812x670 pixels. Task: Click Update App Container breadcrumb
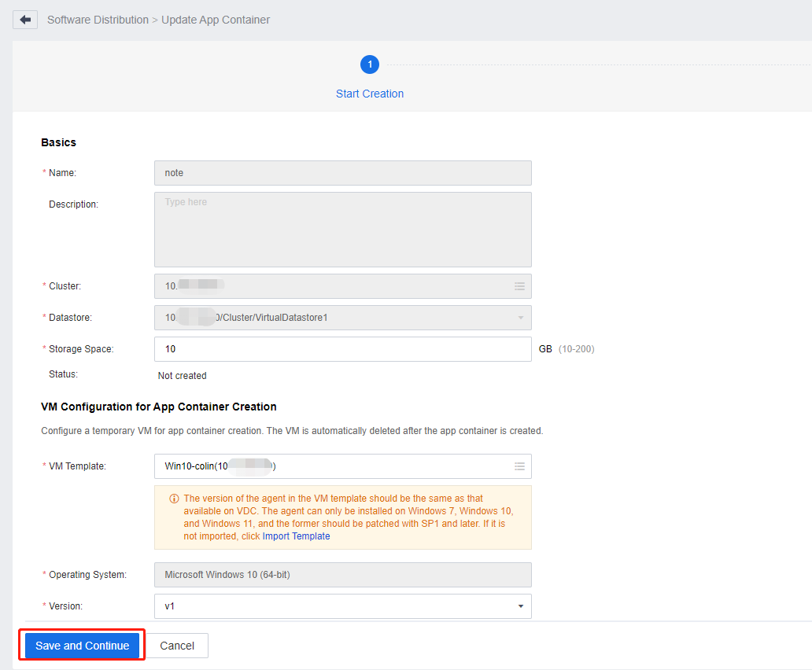point(216,20)
